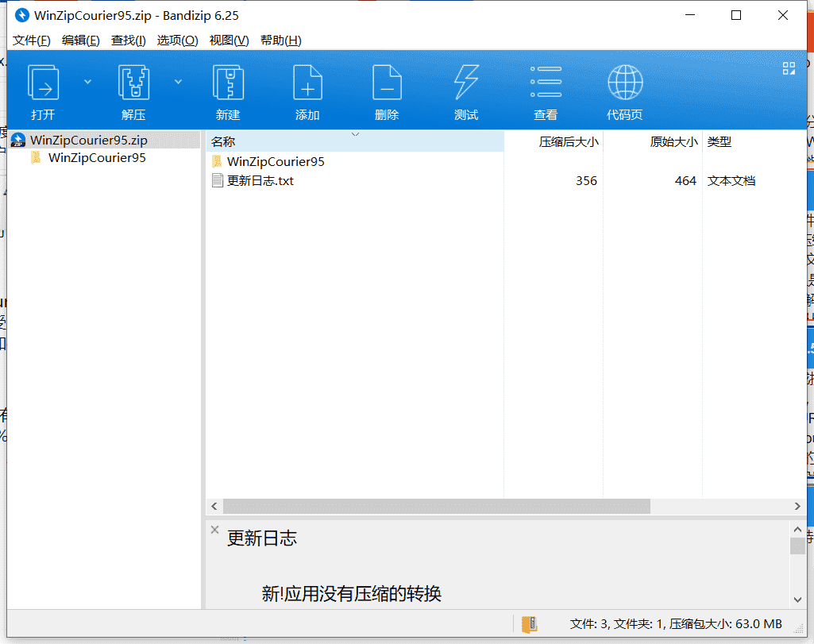Screen dimensions: 814x644
Task: Sort by the 压缩后大小 column header
Action: click(554, 141)
